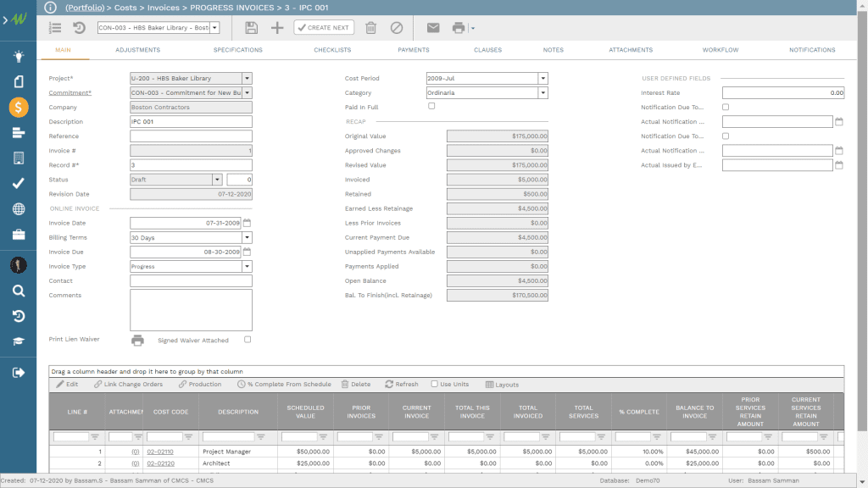Switch to the Payments tab
Viewport: 868px width, 488px height.
pos(414,50)
